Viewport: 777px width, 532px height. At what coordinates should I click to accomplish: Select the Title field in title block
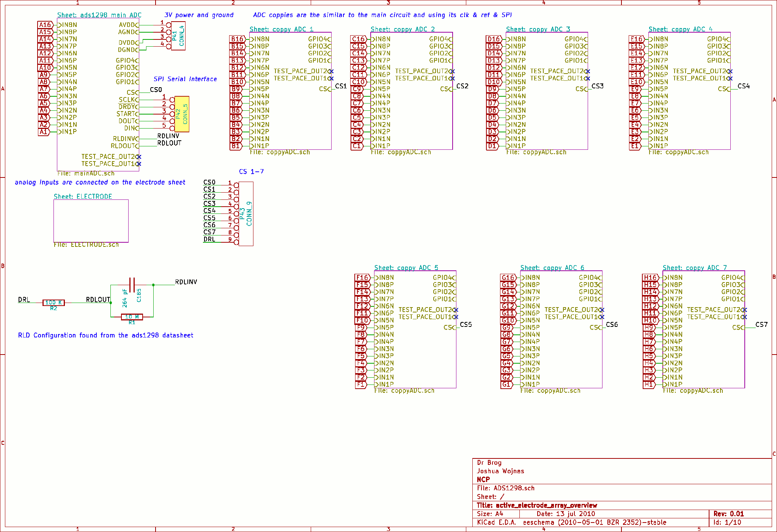[x=537, y=505]
